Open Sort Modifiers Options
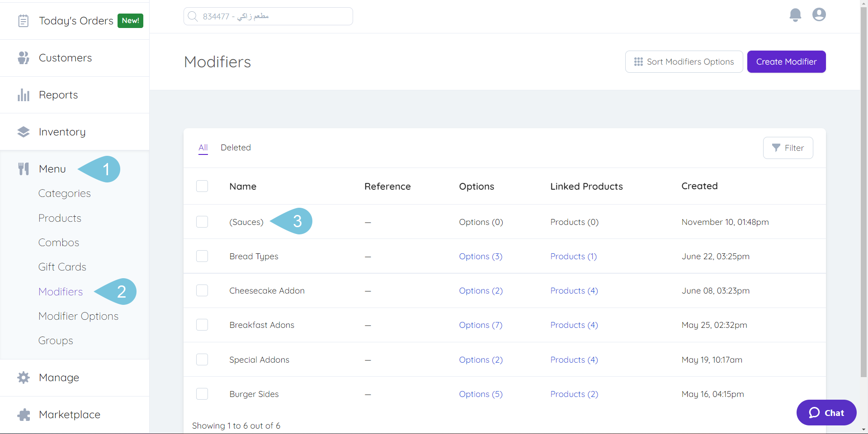868x434 pixels. (x=684, y=61)
